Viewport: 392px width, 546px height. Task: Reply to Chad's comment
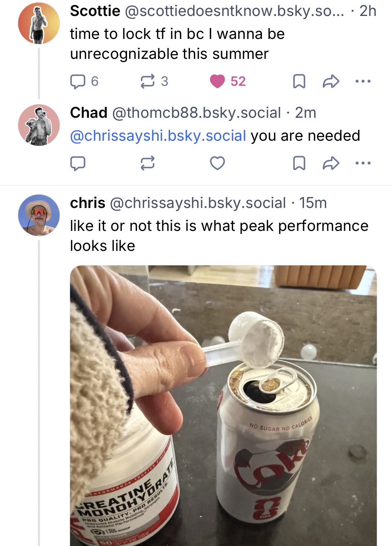pos(77,163)
